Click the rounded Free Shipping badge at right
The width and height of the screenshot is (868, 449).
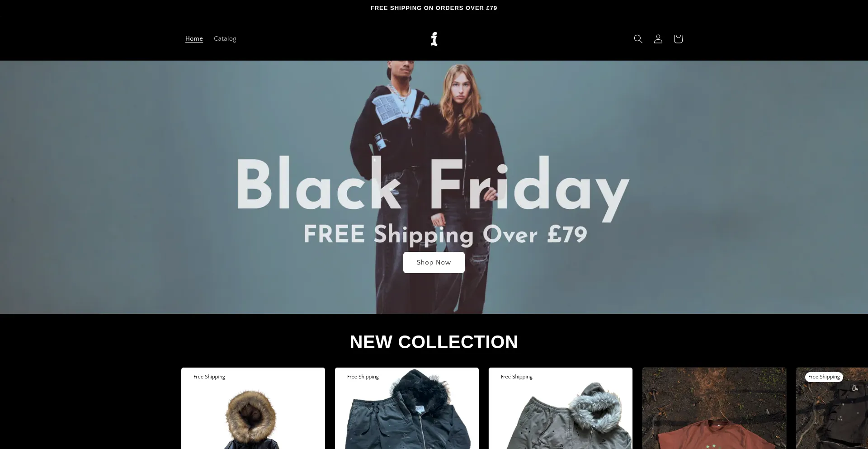coord(824,377)
